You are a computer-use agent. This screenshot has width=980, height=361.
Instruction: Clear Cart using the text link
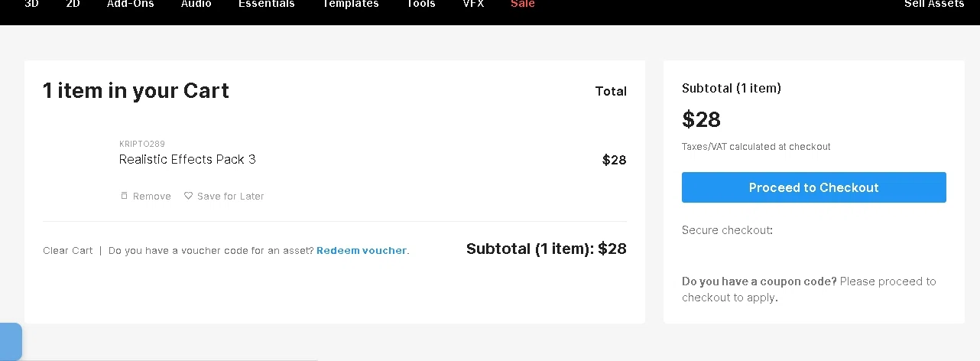pyautogui.click(x=68, y=251)
